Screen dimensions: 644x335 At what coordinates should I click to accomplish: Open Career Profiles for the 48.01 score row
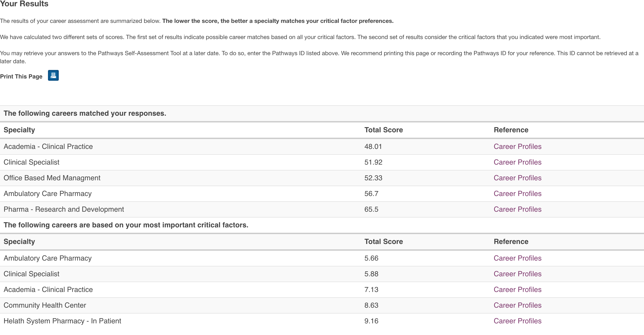517,146
